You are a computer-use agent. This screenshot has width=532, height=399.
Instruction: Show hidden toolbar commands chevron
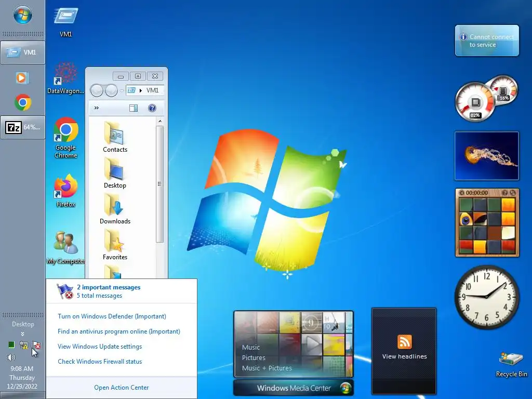[96, 108]
